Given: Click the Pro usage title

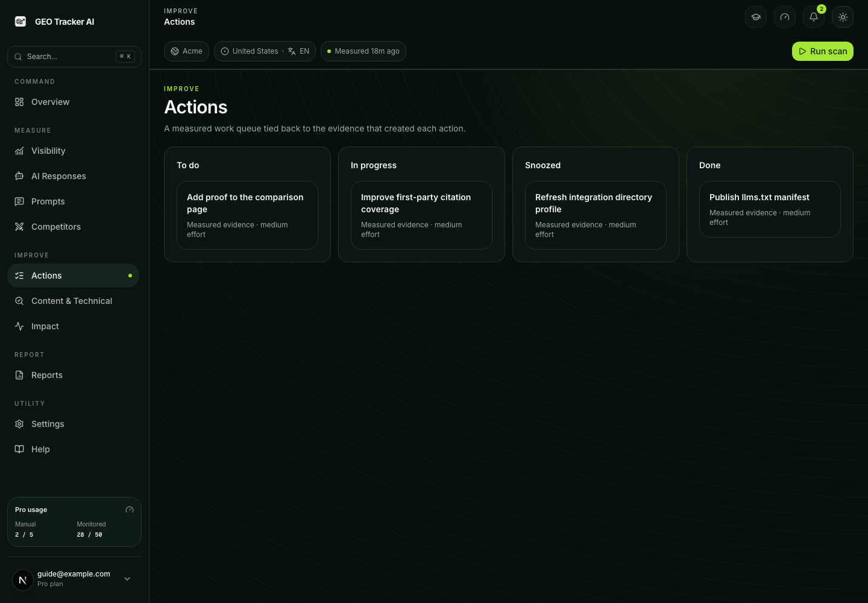Looking at the screenshot, I should click(31, 510).
